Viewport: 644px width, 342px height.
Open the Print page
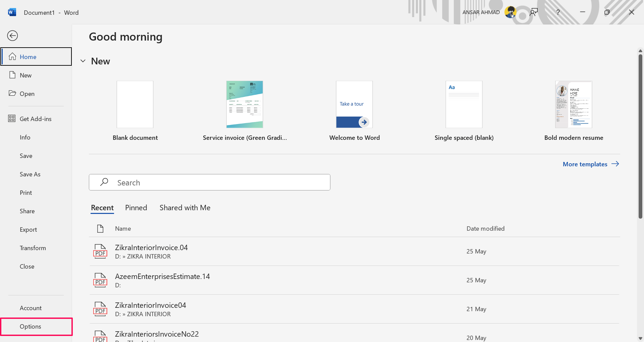(x=26, y=192)
